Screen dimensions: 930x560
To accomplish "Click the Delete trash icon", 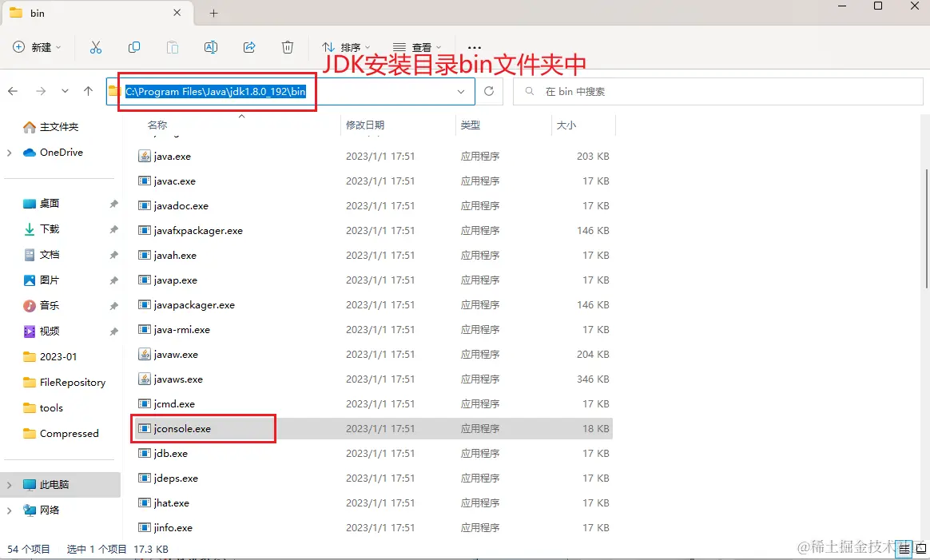I will coord(288,47).
